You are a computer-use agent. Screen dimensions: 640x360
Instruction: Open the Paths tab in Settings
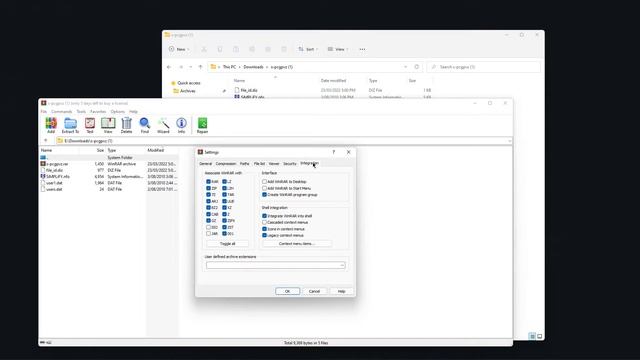click(x=244, y=164)
